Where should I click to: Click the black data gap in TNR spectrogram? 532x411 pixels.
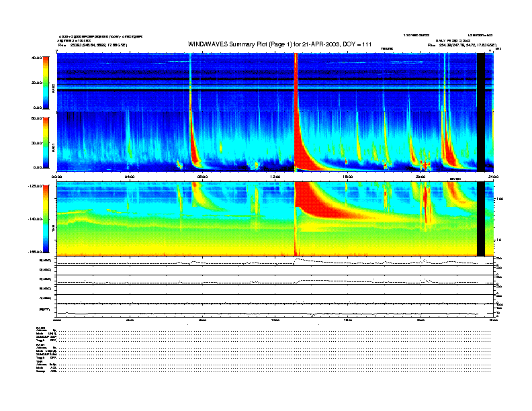481,219
